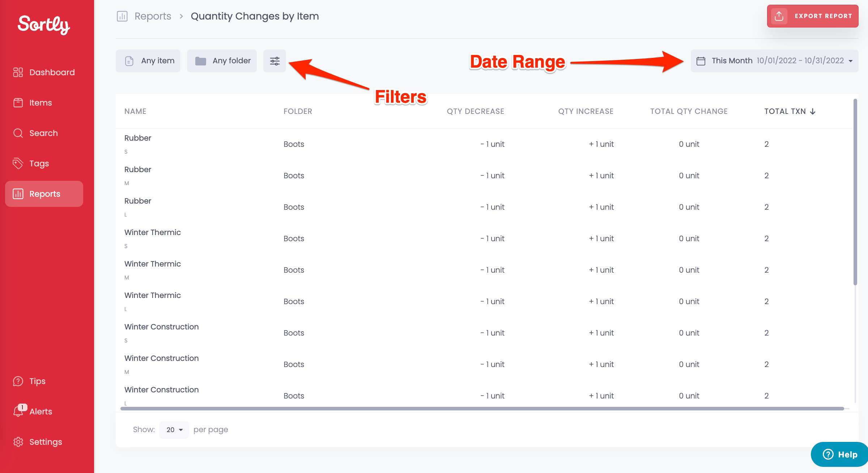868x473 pixels.
Task: Click TXN count 2 in Winter Construction S row
Action: coord(766,333)
